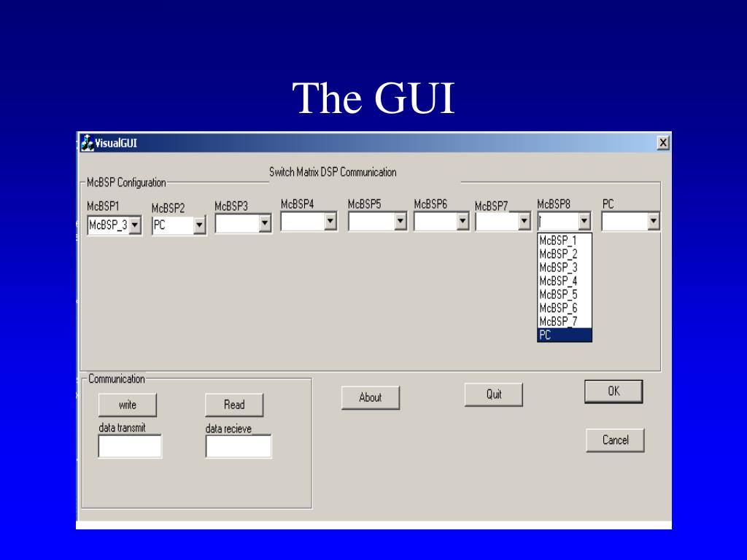Click the VisualGUI title bar app icon
Screen dimensions: 747x560
(88, 143)
